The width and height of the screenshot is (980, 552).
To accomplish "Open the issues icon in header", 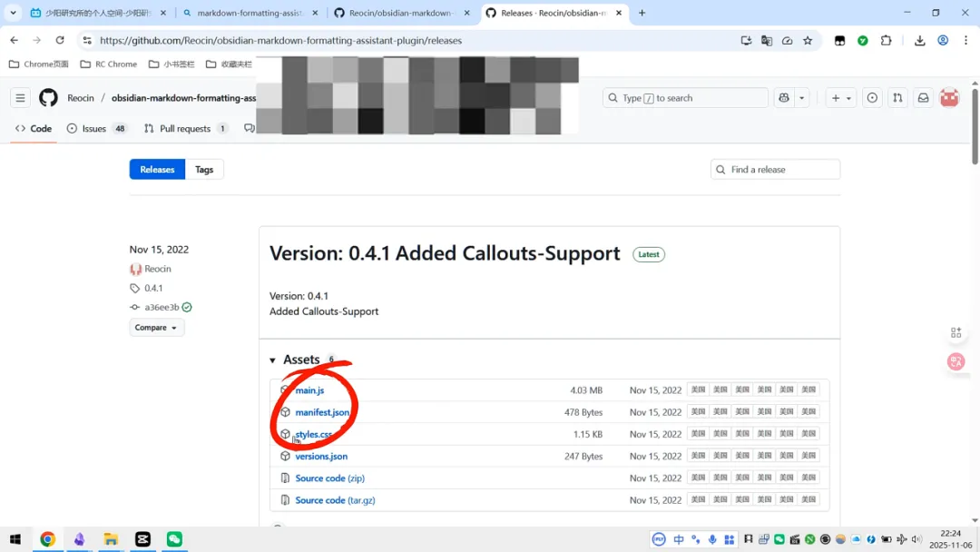I will 872,98.
